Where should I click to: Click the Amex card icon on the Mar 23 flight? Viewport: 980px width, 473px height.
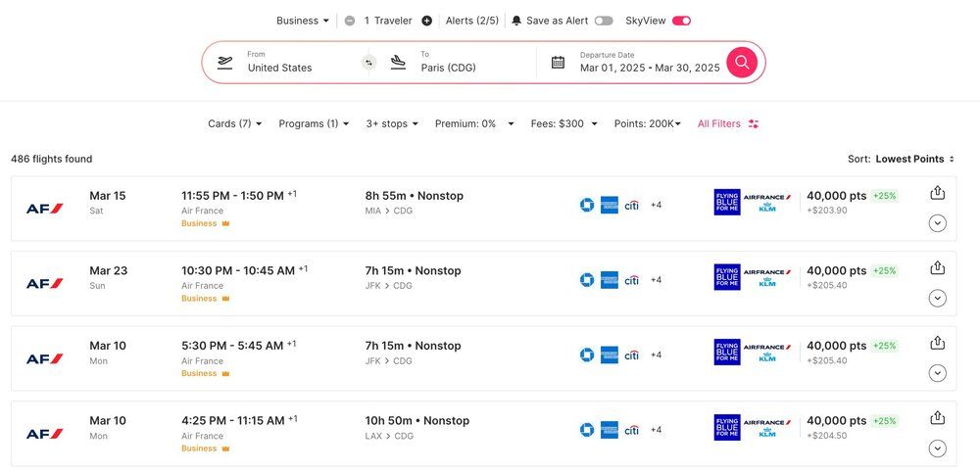(609, 280)
